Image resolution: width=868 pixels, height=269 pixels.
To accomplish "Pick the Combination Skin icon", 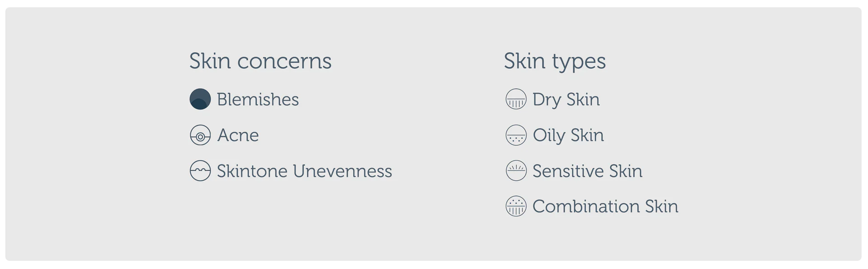I will tap(515, 206).
